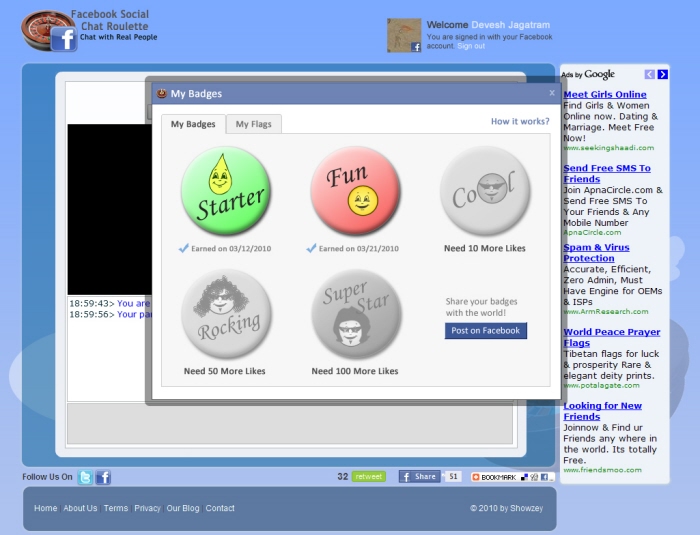Click the Delicious bookmark icon

pos(524,477)
